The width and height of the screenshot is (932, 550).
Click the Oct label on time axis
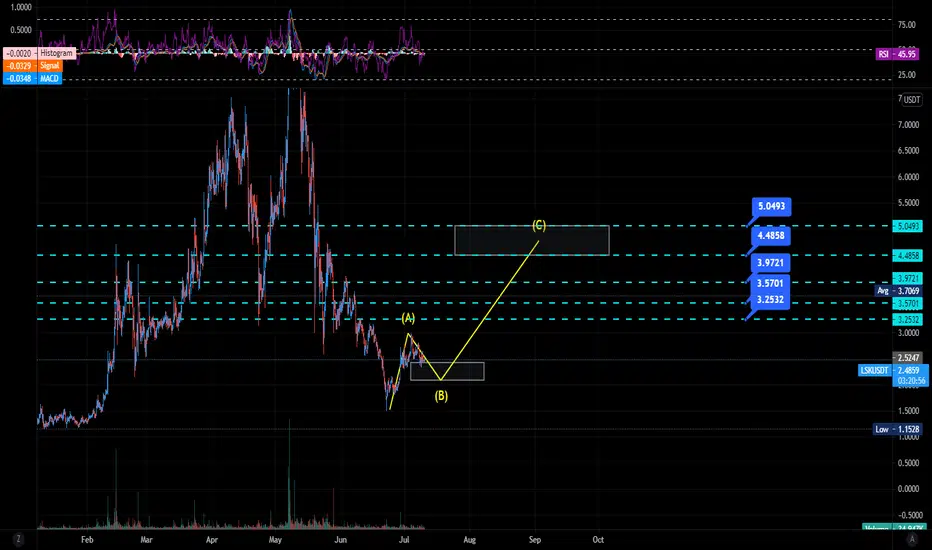598,540
